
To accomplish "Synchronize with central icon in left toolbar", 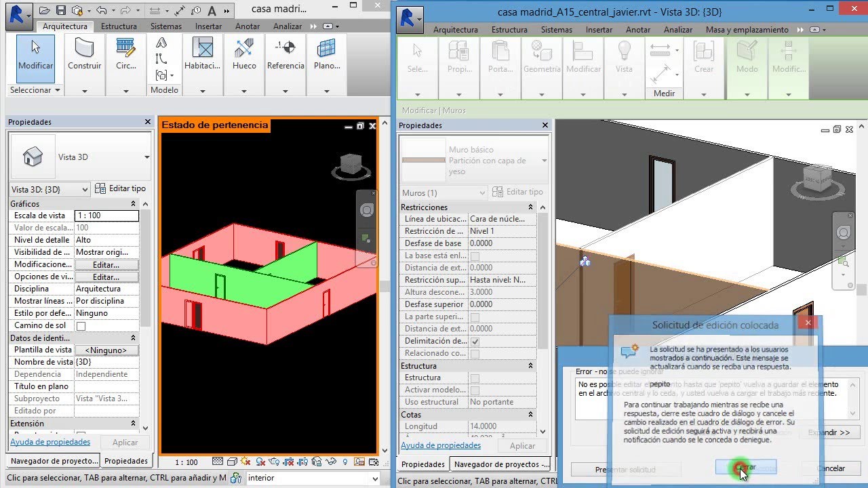I will coord(77,10).
